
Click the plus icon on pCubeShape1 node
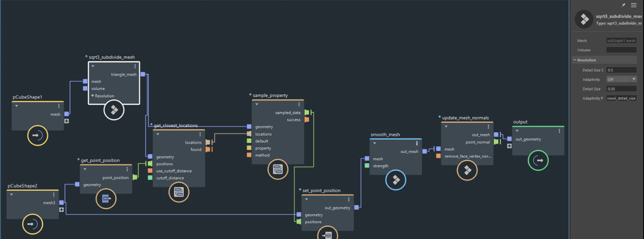tap(67, 121)
